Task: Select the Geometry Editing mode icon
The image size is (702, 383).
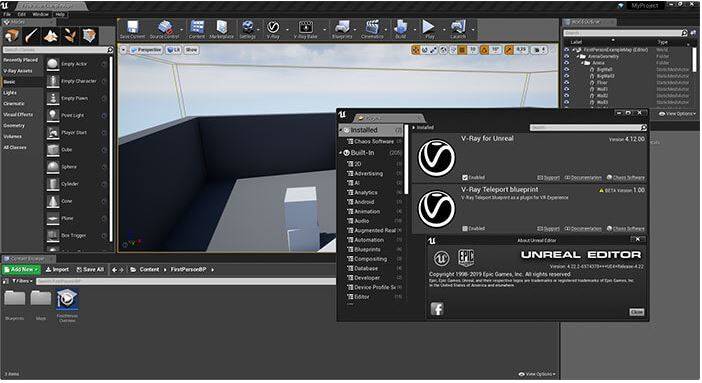Action: coord(90,35)
